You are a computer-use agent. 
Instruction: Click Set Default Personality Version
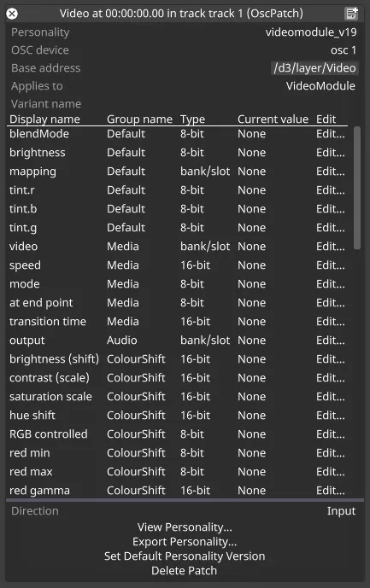pyautogui.click(x=185, y=556)
